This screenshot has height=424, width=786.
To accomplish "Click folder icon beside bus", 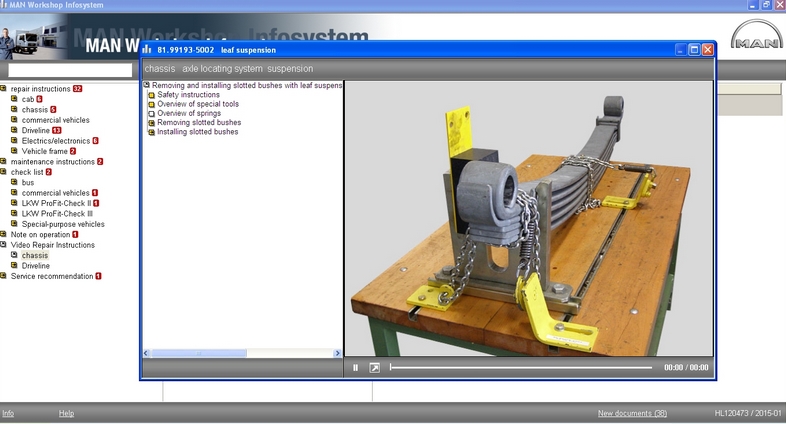I will 15,182.
